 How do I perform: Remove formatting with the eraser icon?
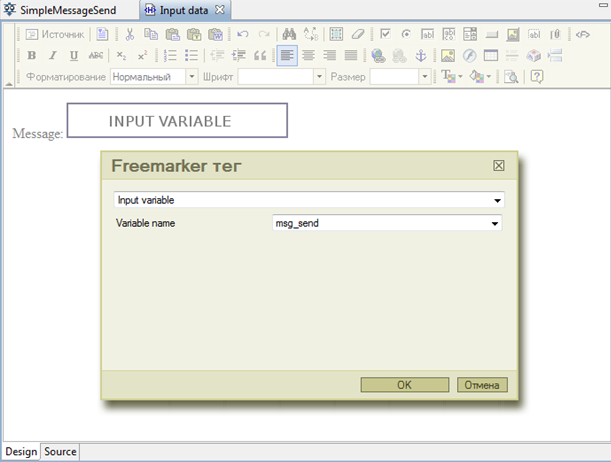[x=357, y=34]
